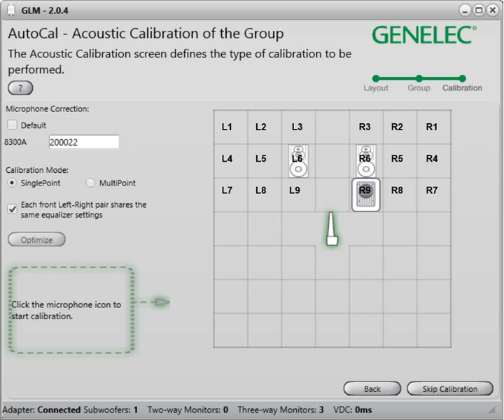Click grid cell R4

434,161
